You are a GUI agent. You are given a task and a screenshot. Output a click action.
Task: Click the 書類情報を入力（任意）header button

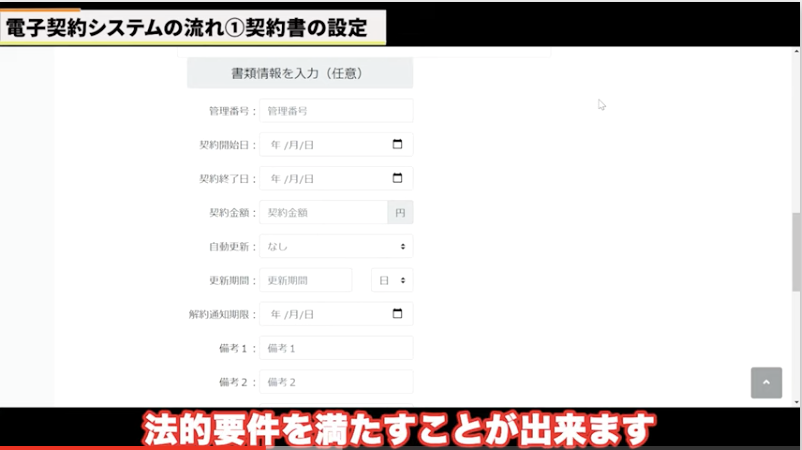(300, 73)
